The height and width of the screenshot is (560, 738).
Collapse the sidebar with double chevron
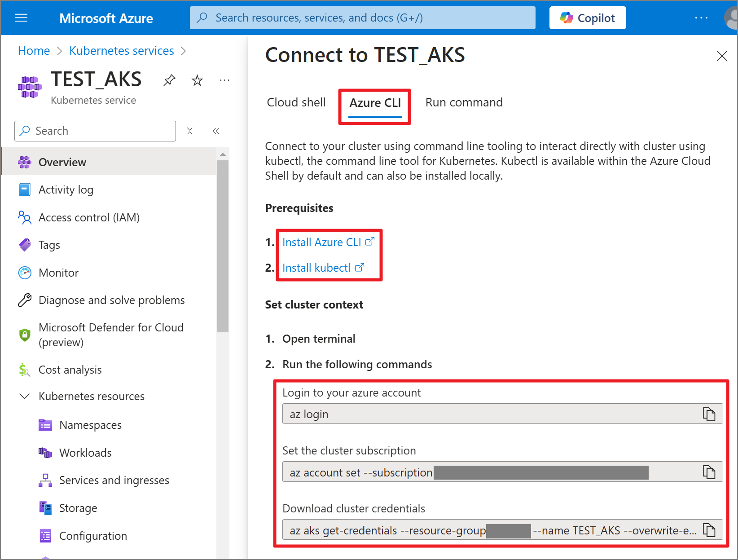(216, 131)
